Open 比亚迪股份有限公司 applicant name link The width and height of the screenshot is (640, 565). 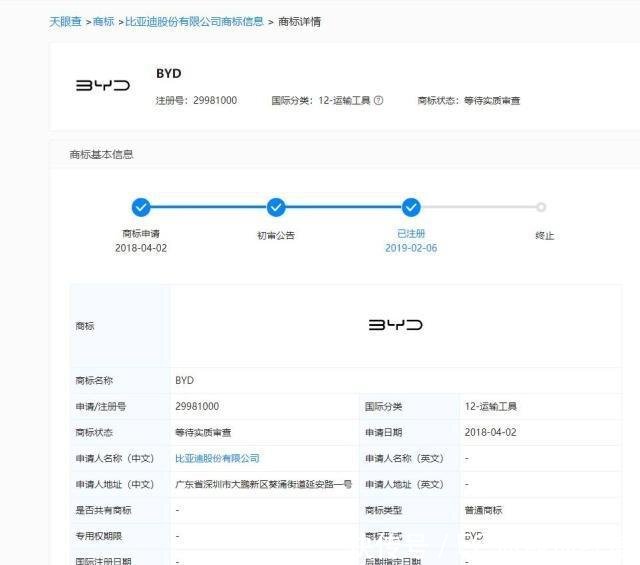point(217,458)
